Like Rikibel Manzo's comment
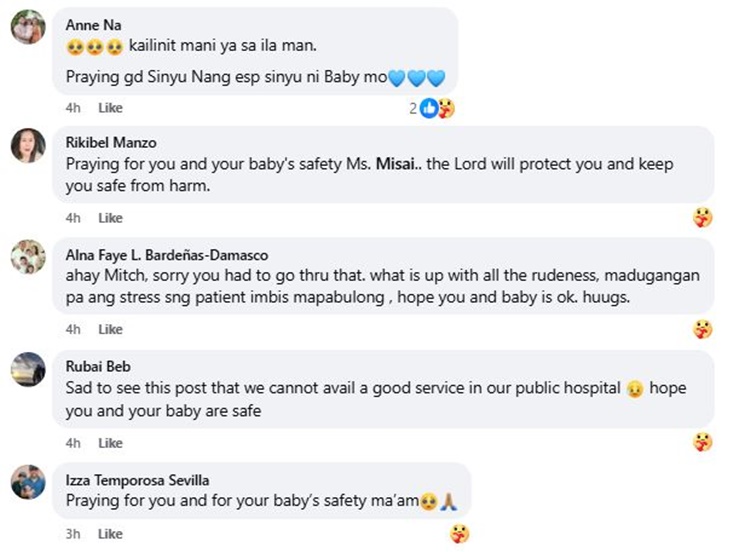Image resolution: width=750 pixels, height=552 pixels. [110, 218]
